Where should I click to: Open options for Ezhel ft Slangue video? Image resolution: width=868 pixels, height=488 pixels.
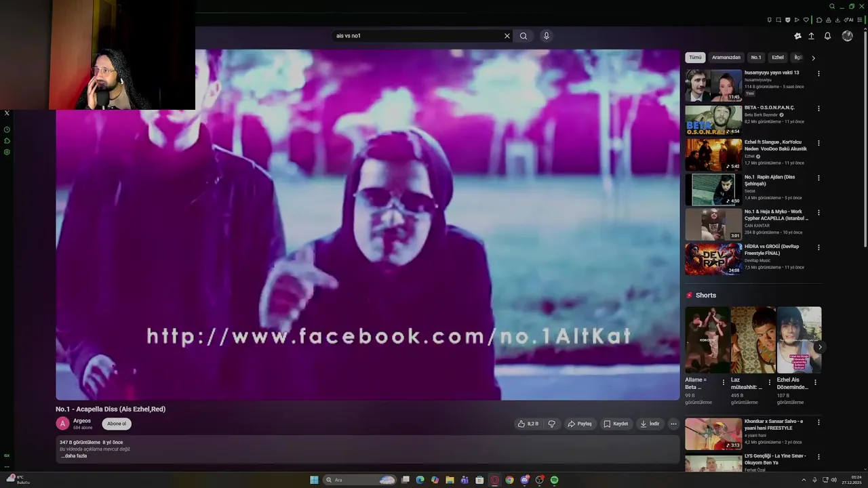point(818,143)
